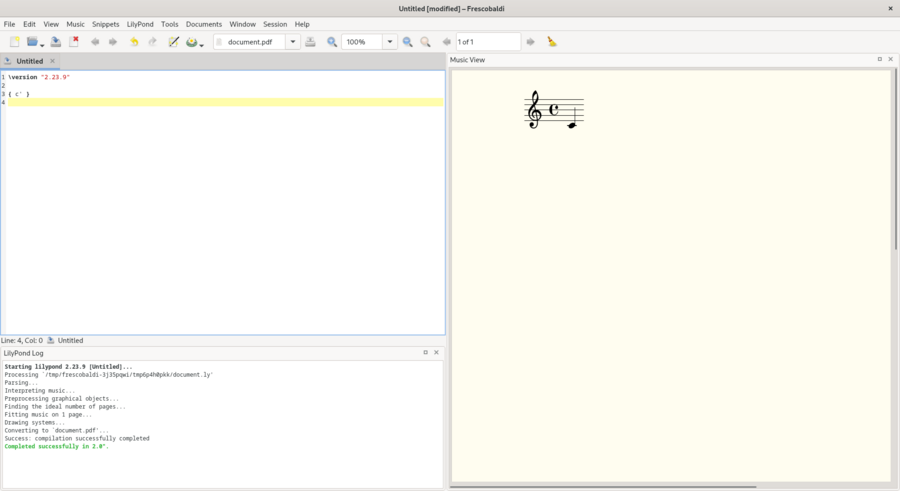
Task: Click the page number field
Action: coord(487,42)
